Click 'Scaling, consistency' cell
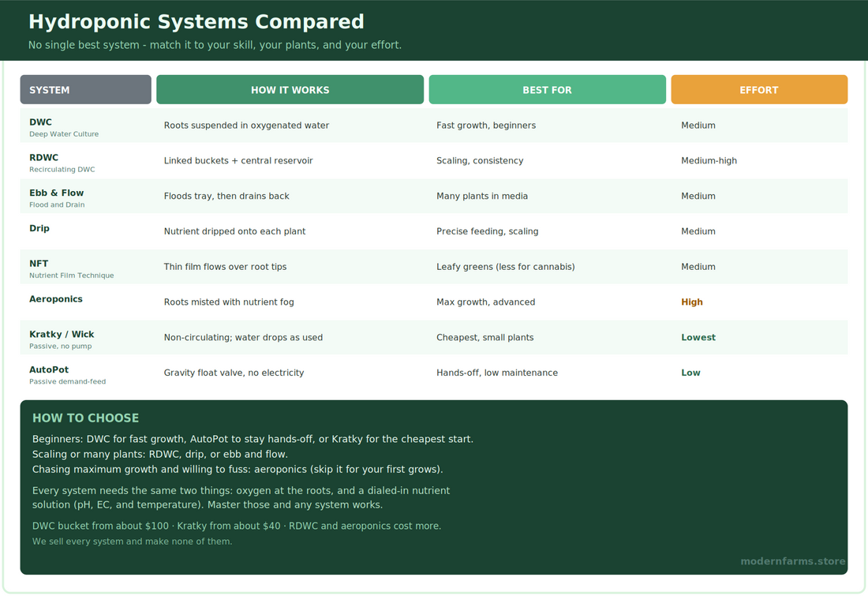Viewport: 868px width, 596px height. click(480, 160)
